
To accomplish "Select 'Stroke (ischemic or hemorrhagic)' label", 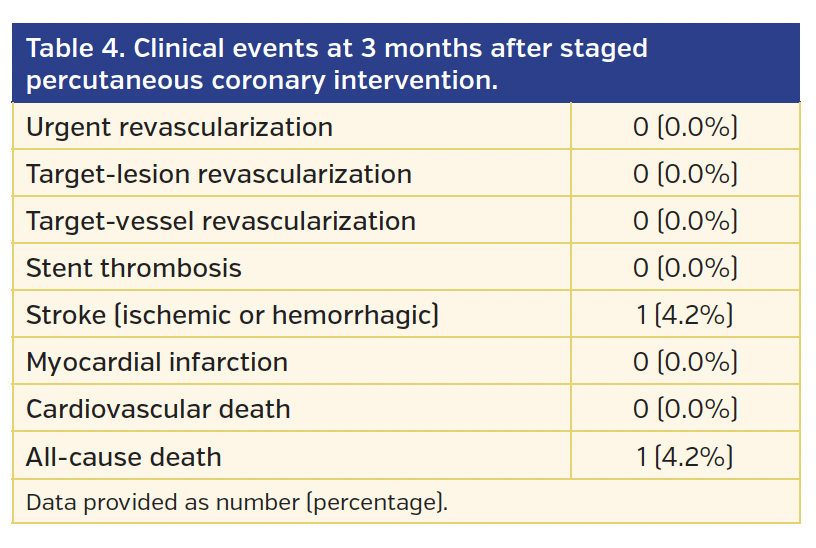I will coord(233,315).
